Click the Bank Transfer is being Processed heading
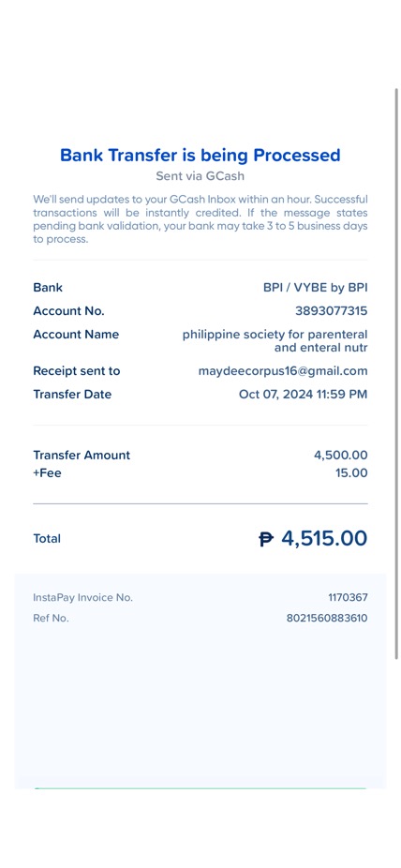The width and height of the screenshot is (401, 868). 200,155
